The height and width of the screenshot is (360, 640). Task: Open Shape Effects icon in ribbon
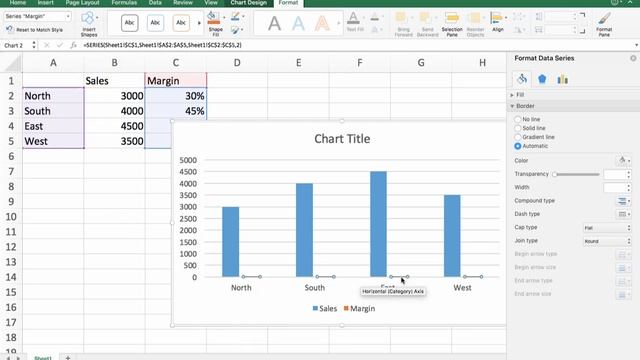click(x=235, y=30)
